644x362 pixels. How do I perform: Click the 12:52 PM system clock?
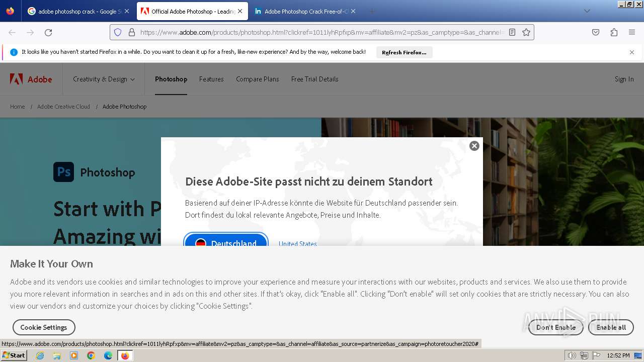618,355
